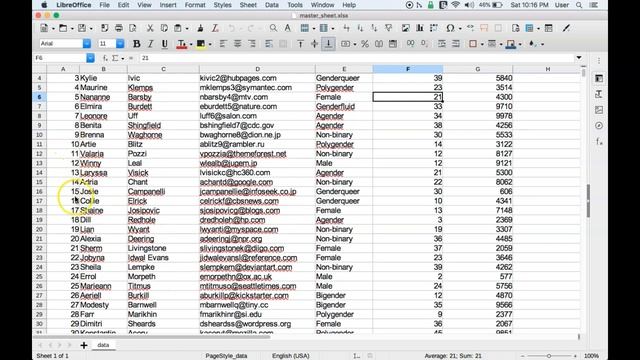Click the Save document icon
Image resolution: width=640 pixels, height=360 pixels.
point(82,28)
